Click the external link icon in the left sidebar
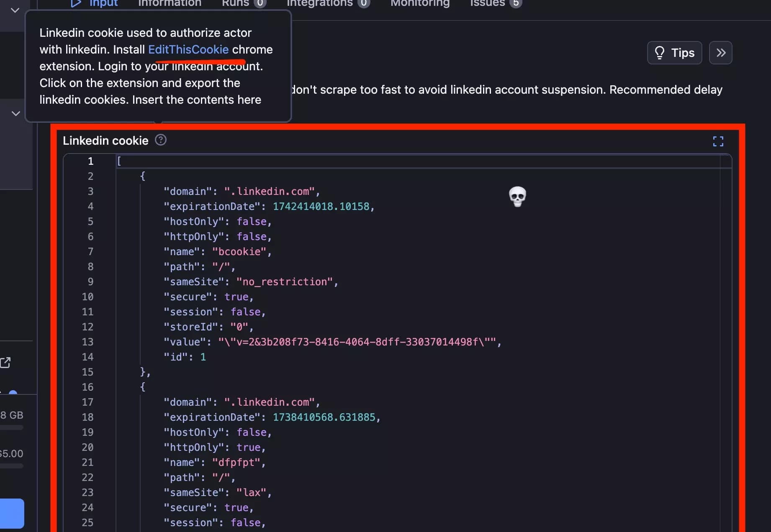Screen dimensions: 771x532 click(5, 362)
